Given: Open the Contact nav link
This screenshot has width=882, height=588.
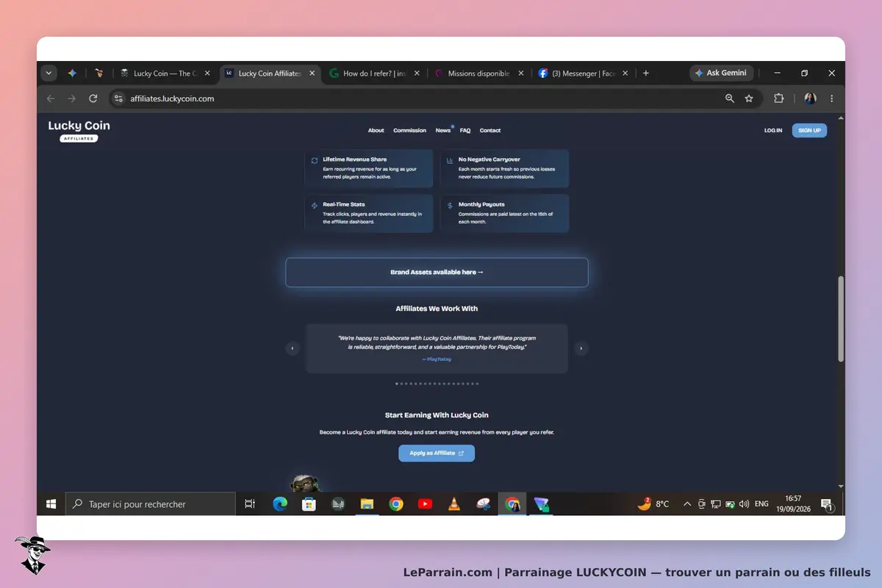Looking at the screenshot, I should [x=490, y=130].
